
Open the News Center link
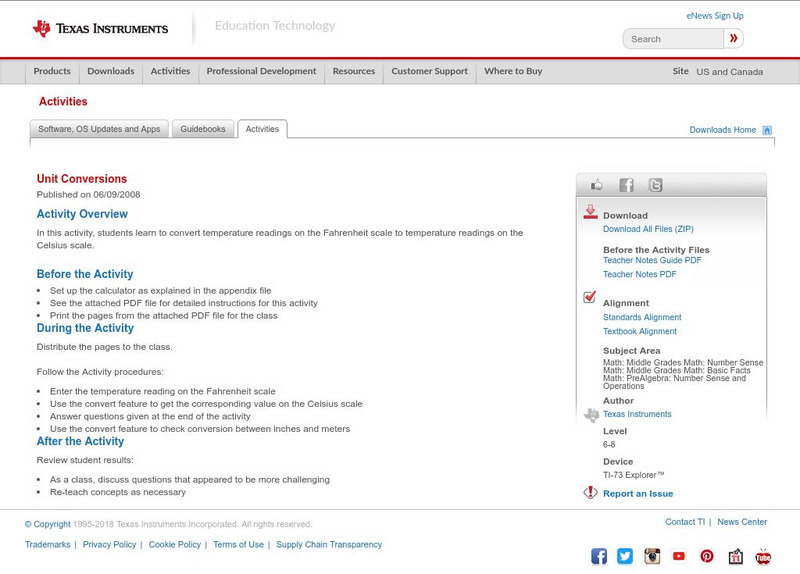742,522
